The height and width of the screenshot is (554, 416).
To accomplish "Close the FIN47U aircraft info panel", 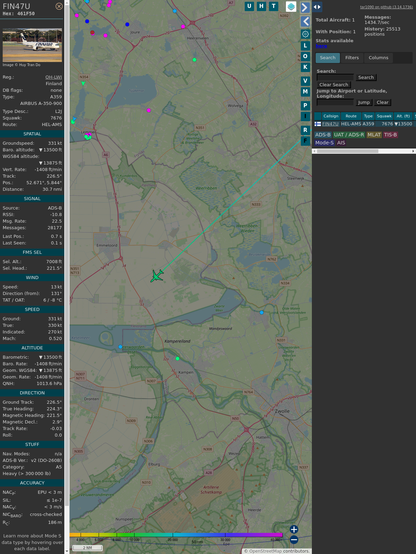I will tap(59, 6).
